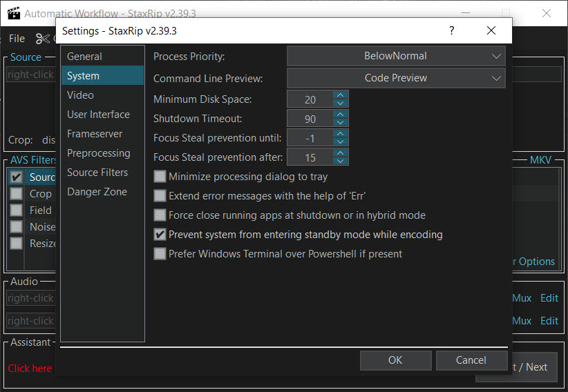Image resolution: width=568 pixels, height=392 pixels.
Task: Check the Noise filter checkbox
Action: pos(16,227)
